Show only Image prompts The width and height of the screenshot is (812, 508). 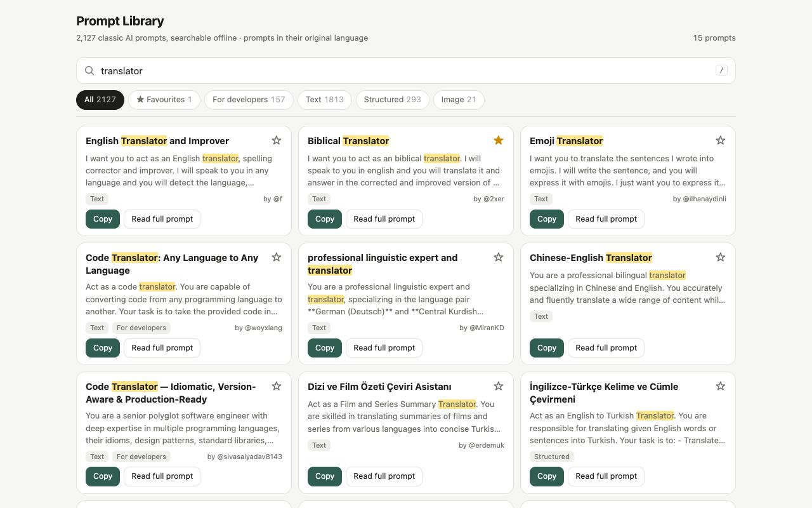[459, 100]
